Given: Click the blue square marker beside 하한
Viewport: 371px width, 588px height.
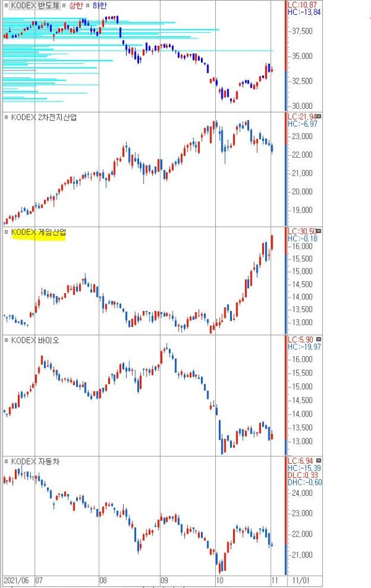Looking at the screenshot, I should [88, 6].
